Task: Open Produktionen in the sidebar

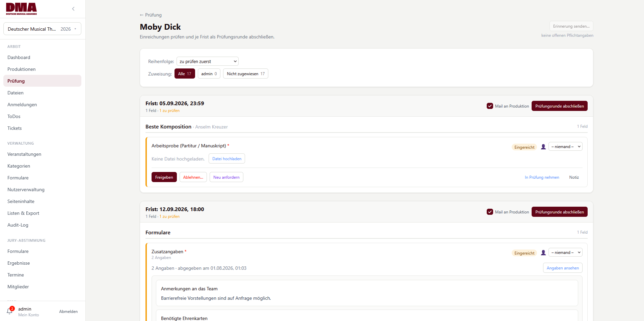Action: tap(42, 69)
